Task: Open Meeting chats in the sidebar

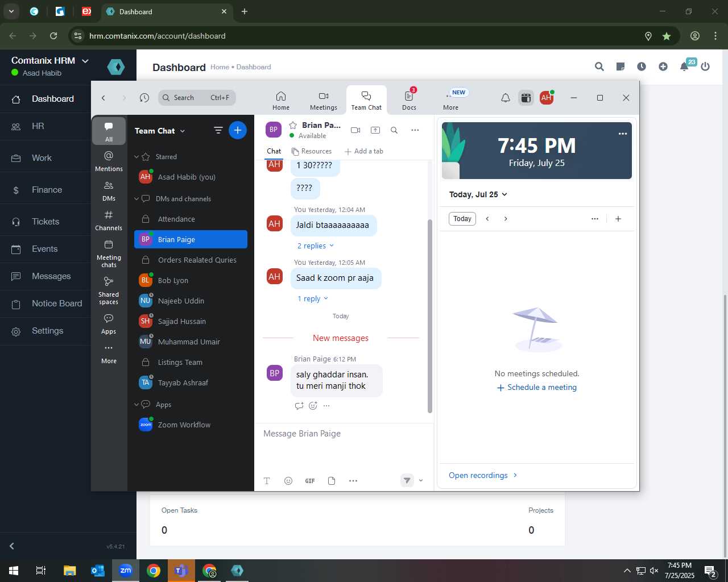Action: pyautogui.click(x=109, y=253)
